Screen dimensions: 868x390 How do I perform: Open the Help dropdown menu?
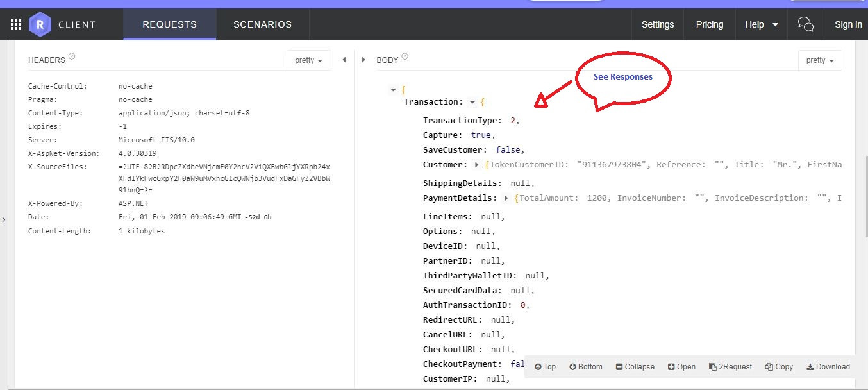click(x=761, y=24)
